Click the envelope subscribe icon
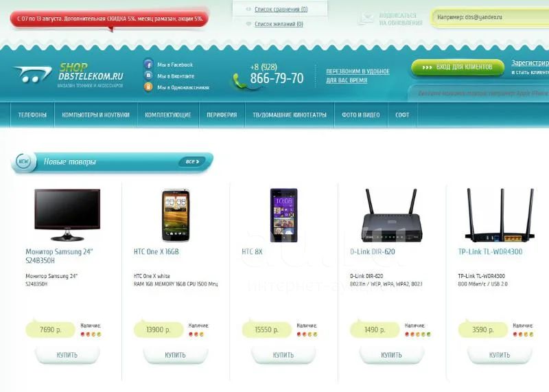 tap(366, 19)
